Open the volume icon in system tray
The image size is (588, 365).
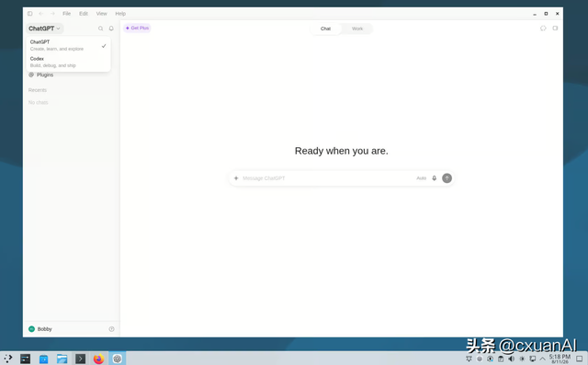pos(511,359)
